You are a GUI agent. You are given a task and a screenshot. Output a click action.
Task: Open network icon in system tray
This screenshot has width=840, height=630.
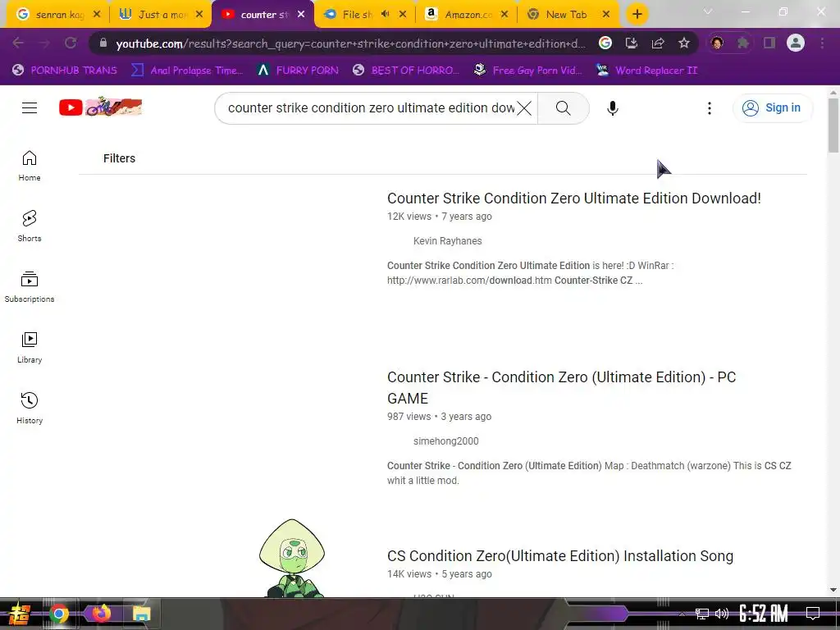[702, 614]
